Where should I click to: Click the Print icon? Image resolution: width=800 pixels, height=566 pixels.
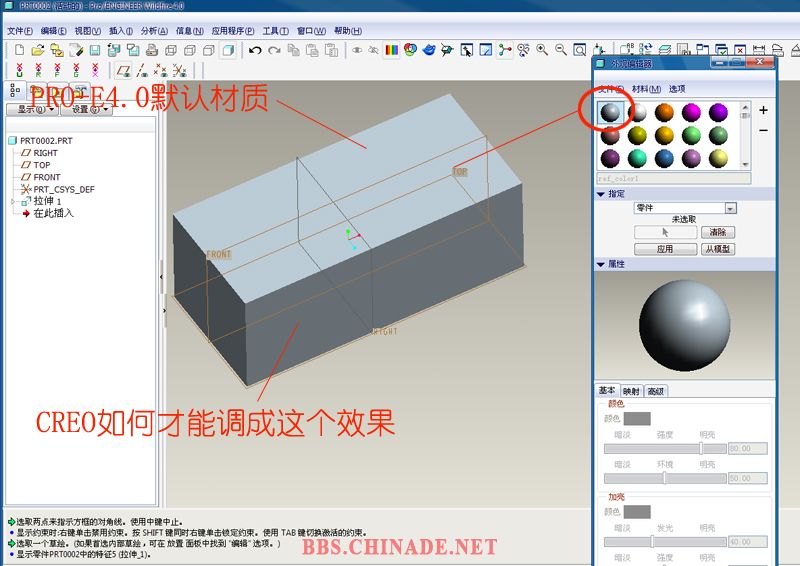(x=152, y=50)
